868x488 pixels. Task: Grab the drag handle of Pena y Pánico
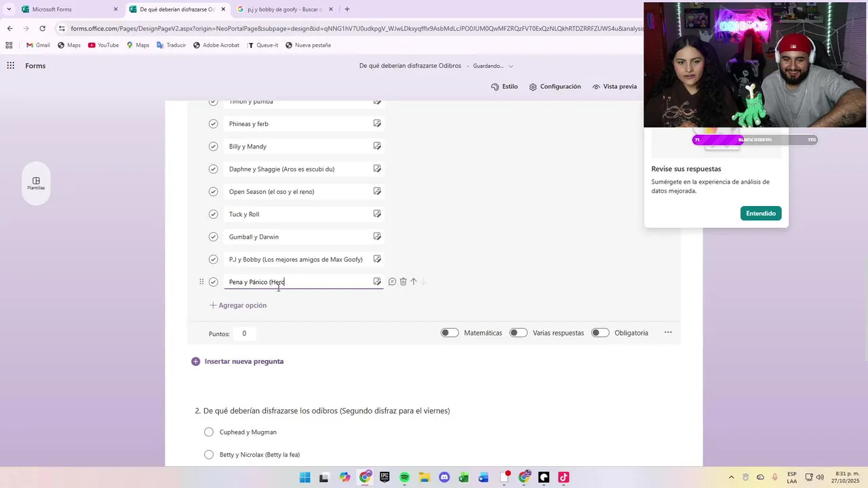[201, 281]
